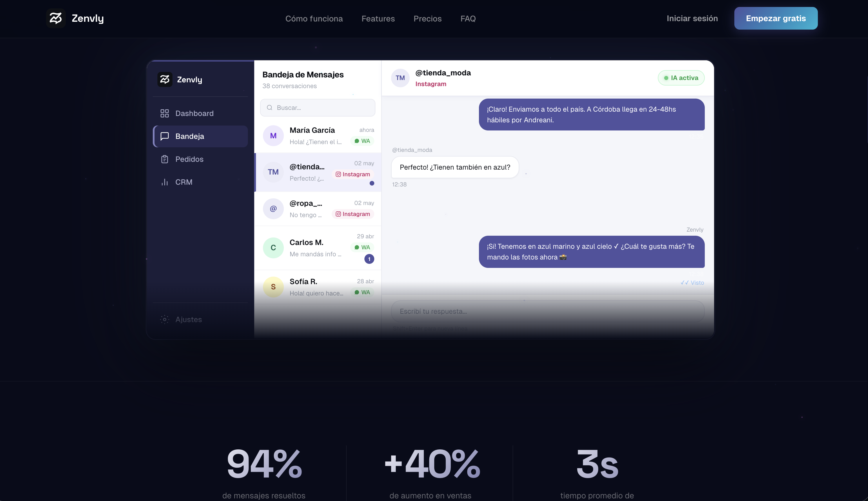Click the 94% stat figure

click(264, 464)
